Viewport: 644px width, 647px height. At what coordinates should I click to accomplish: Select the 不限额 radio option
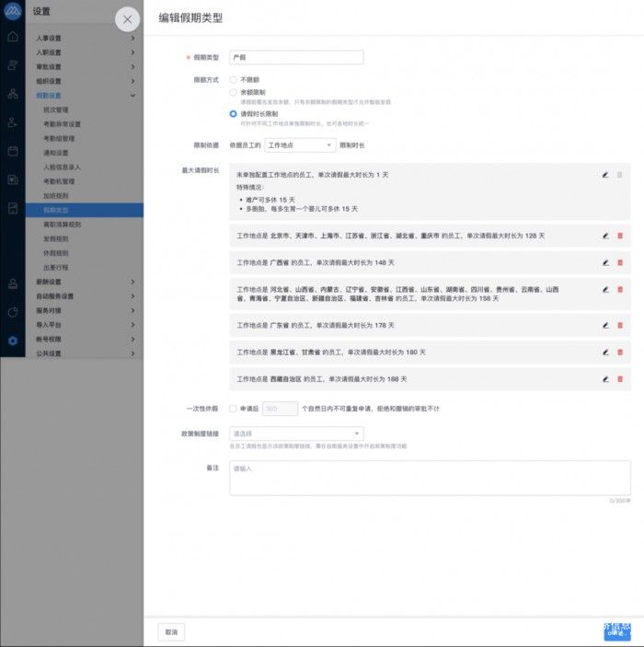(234, 80)
